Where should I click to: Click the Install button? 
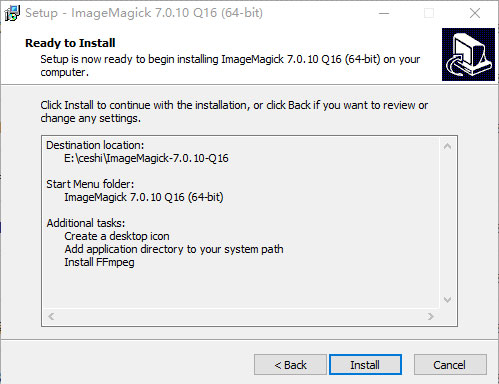pyautogui.click(x=365, y=365)
